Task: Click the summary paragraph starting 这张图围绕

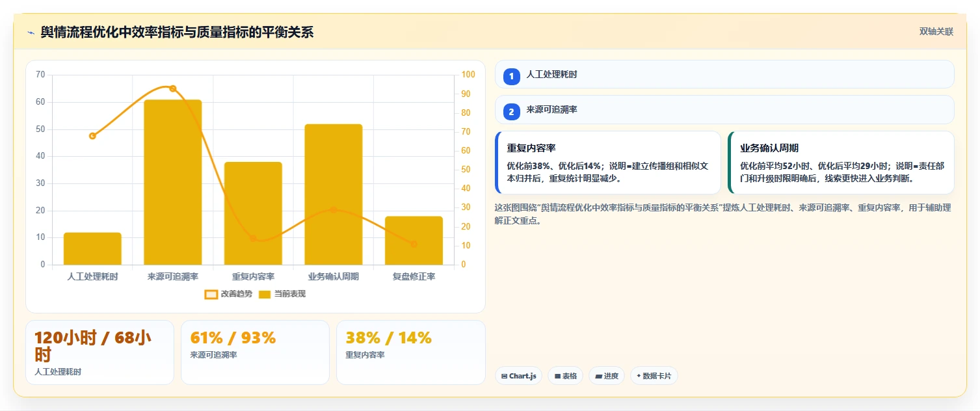Action: [723, 214]
